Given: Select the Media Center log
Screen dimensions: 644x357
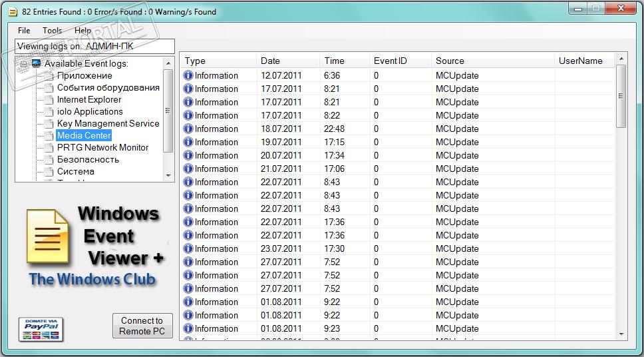Looking at the screenshot, I should coord(84,135).
